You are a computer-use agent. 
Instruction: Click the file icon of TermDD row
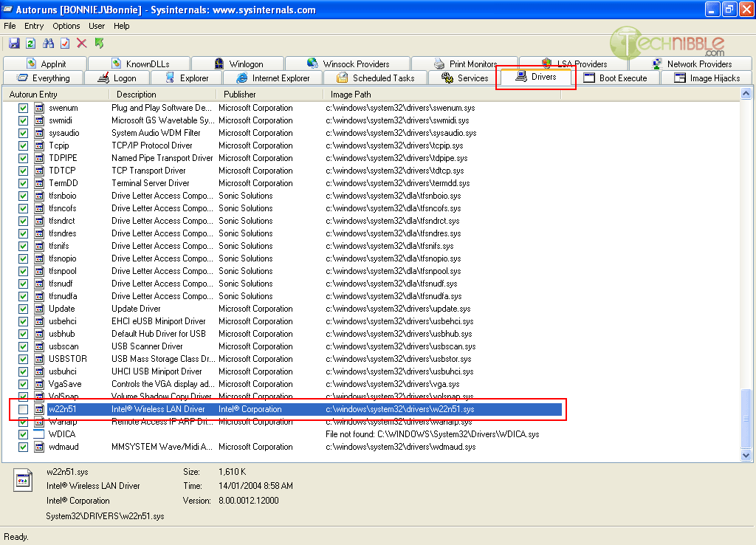tap(39, 183)
